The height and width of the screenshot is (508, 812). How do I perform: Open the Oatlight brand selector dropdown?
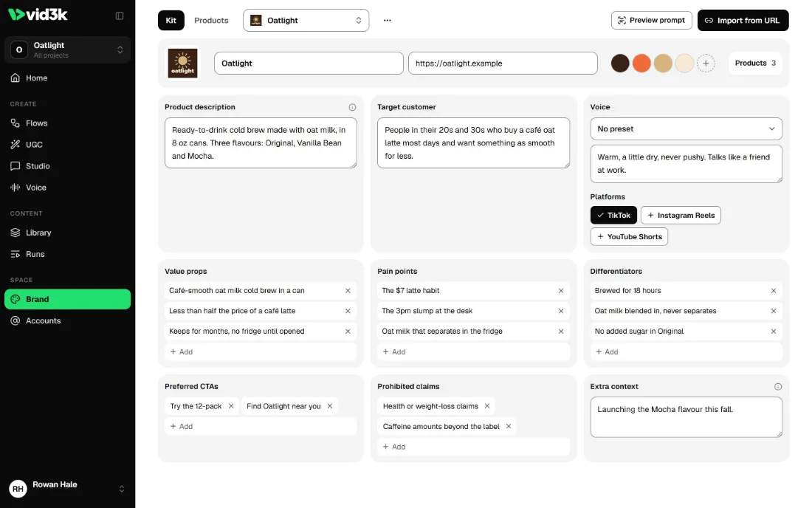click(306, 20)
